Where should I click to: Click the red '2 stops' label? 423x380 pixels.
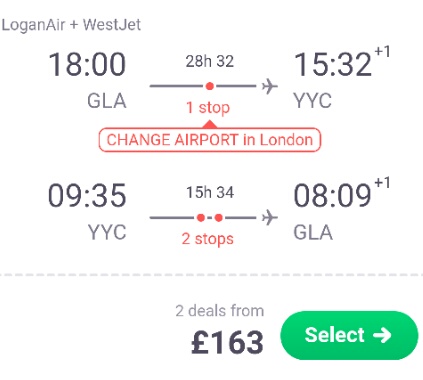208,239
